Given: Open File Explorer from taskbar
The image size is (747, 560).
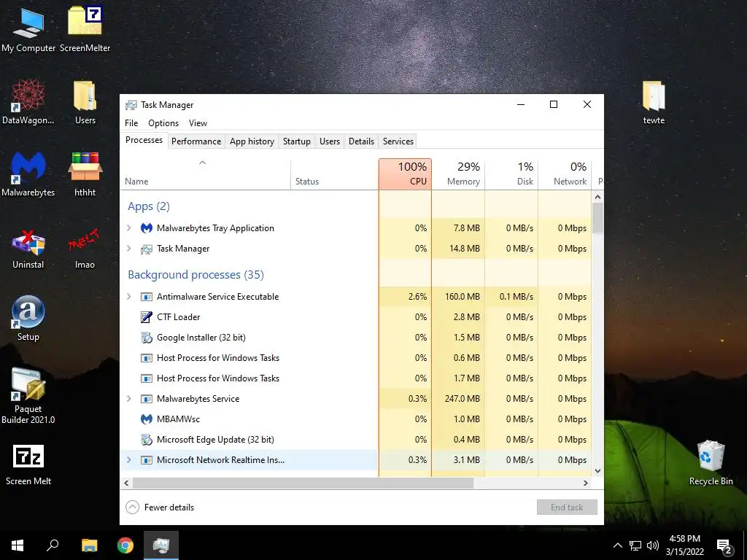Looking at the screenshot, I should pyautogui.click(x=89, y=545).
